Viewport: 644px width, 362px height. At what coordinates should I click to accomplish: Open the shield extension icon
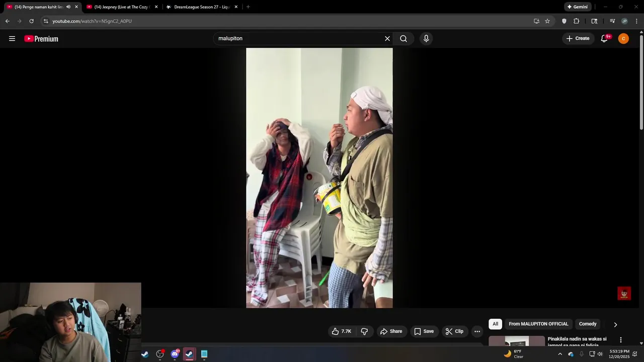564,21
